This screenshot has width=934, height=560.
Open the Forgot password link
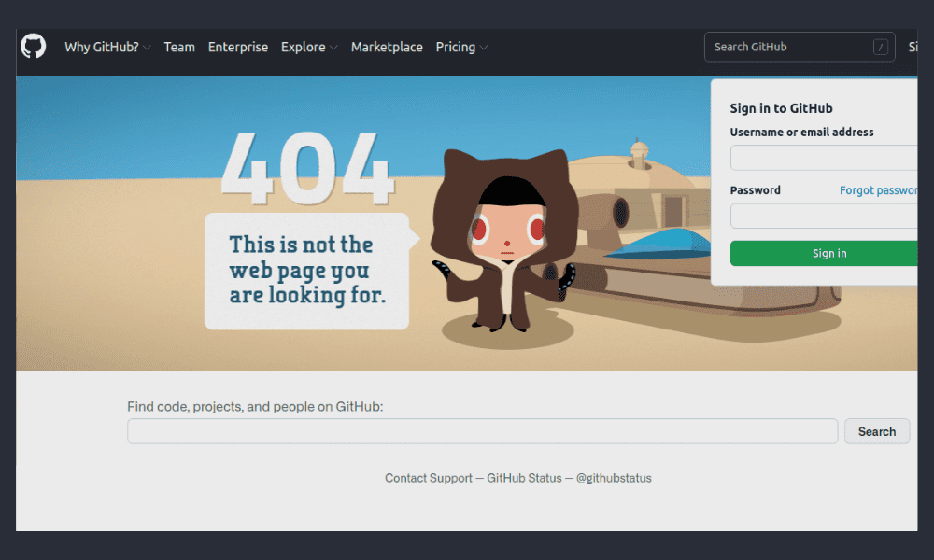(x=879, y=190)
